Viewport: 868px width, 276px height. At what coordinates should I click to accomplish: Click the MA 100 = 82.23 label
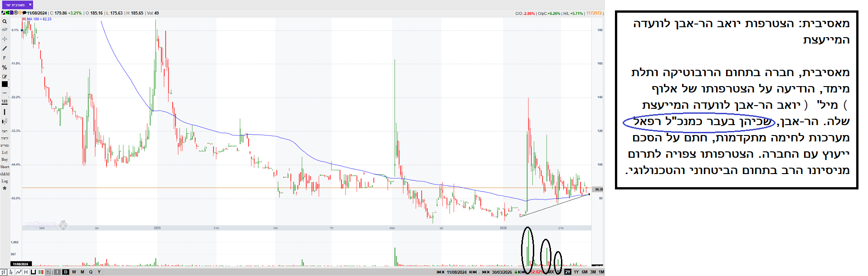point(39,19)
